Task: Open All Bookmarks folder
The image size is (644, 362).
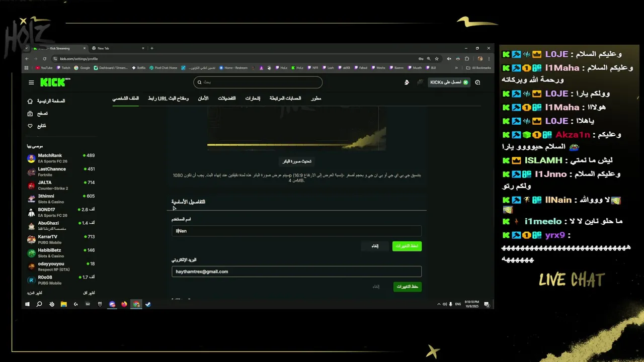Action: 478,68
